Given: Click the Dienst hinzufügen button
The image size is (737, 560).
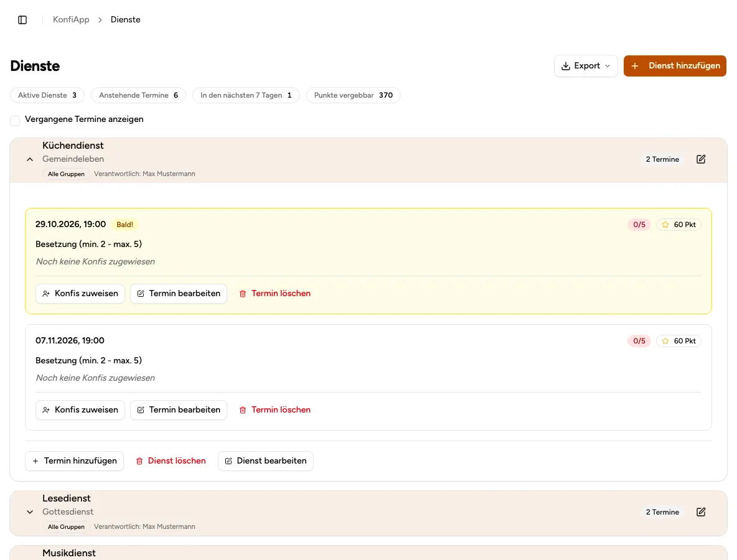Looking at the screenshot, I should pyautogui.click(x=675, y=66).
